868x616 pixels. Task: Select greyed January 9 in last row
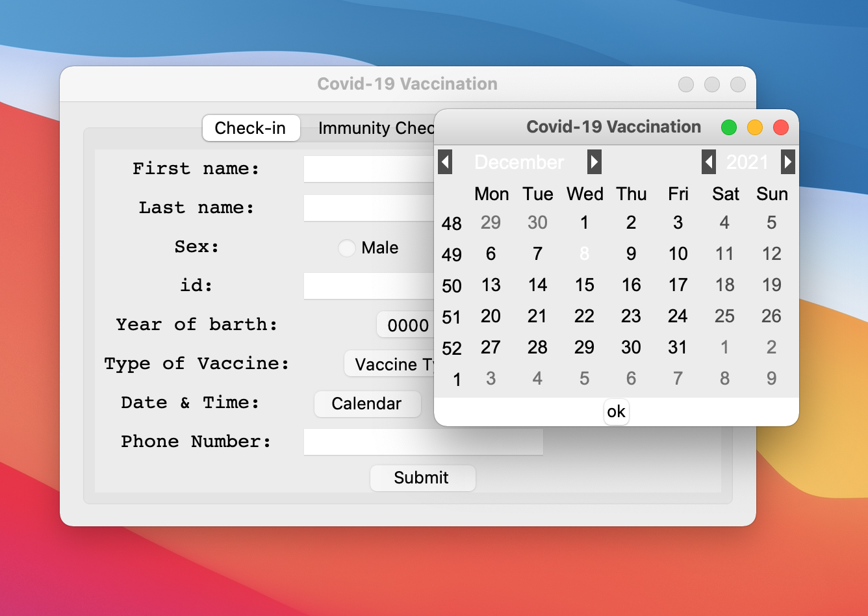click(x=772, y=379)
